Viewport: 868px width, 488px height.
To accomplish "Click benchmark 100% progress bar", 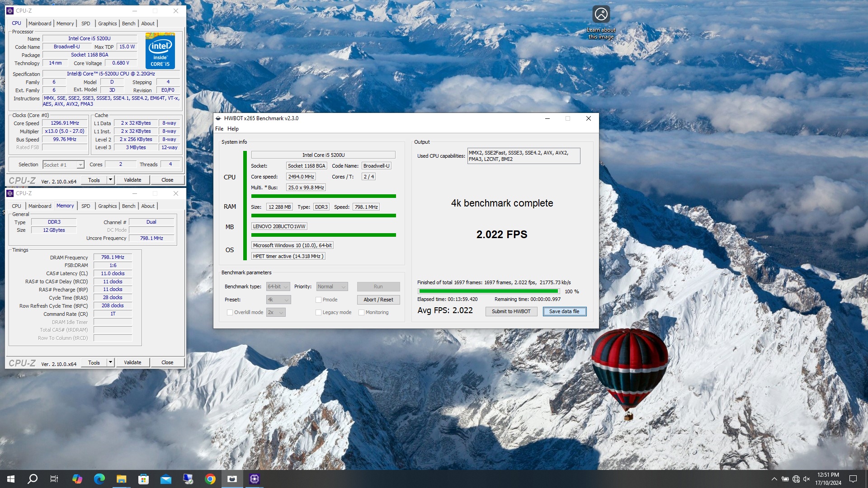I will pyautogui.click(x=489, y=291).
